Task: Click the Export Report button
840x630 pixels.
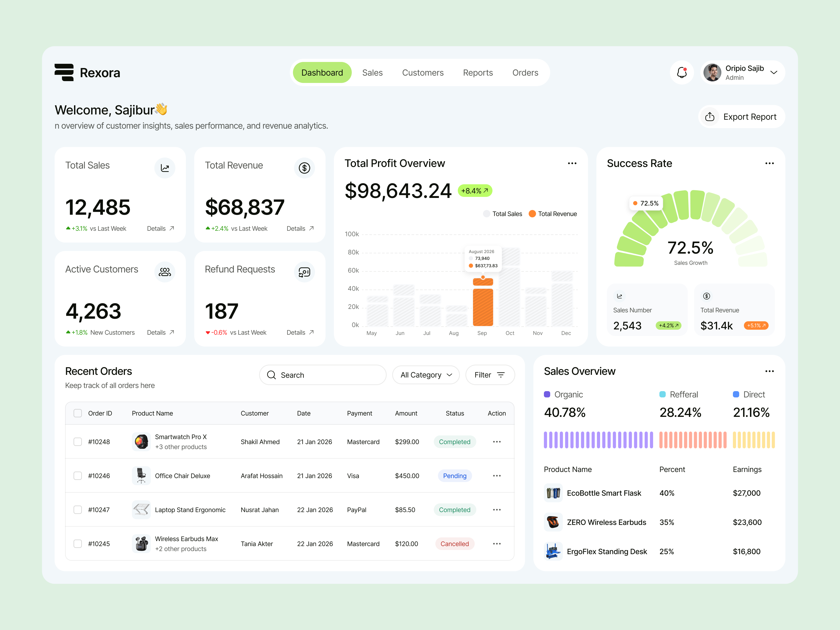Action: [741, 117]
